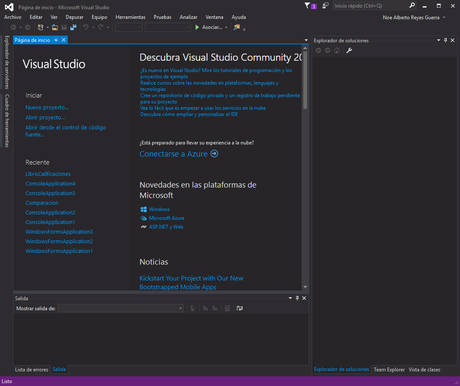Toggle auto-hide pin on Explorador de soluciones
The width and height of the screenshot is (460, 386).
(446, 40)
